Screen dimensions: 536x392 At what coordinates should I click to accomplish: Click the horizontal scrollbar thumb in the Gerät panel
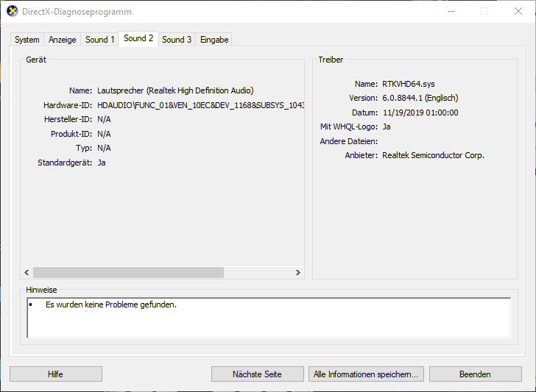click(x=128, y=272)
